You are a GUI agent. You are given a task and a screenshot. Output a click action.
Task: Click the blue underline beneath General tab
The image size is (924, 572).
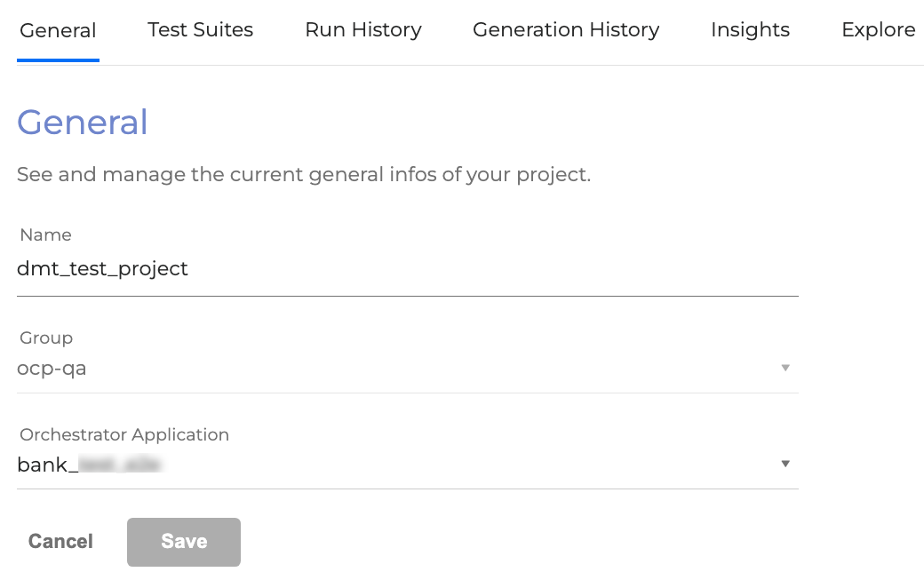coord(58,60)
